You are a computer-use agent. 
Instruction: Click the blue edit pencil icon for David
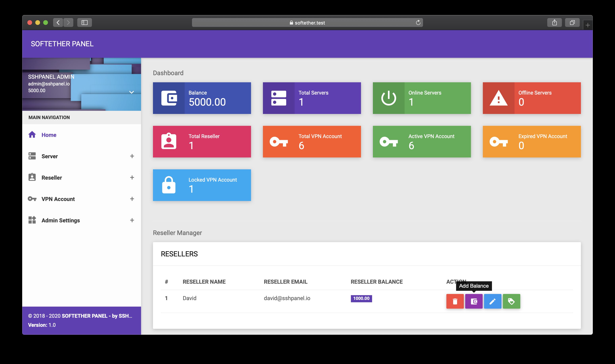pos(492,301)
